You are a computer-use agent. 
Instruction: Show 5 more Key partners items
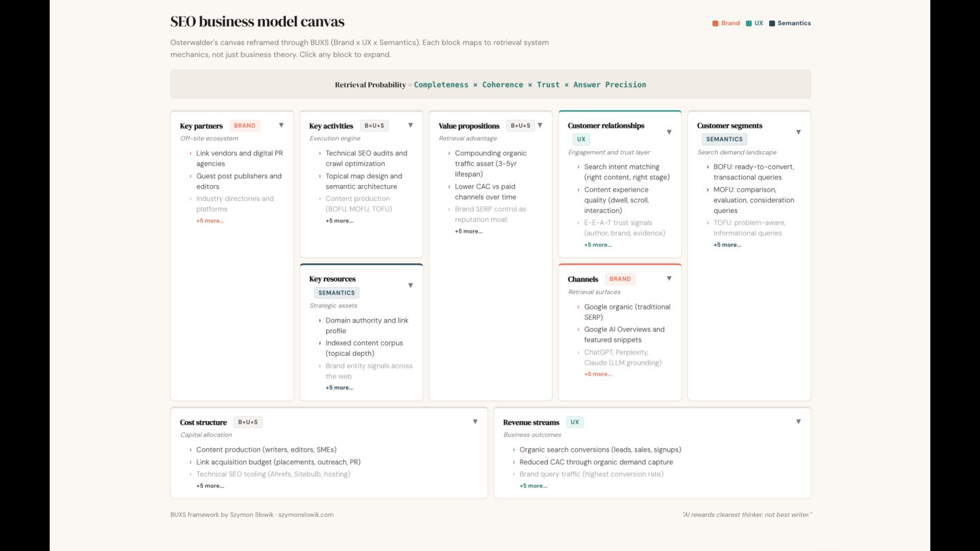[210, 221]
